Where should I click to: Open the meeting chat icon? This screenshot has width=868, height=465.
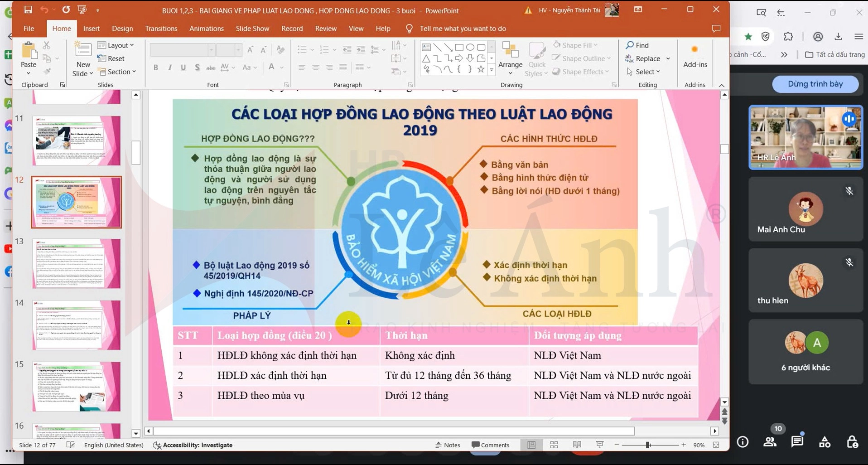[797, 441]
